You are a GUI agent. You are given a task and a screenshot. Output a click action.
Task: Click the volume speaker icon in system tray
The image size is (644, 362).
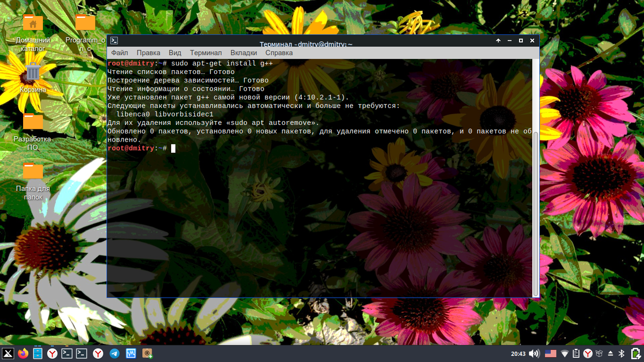[534, 353]
